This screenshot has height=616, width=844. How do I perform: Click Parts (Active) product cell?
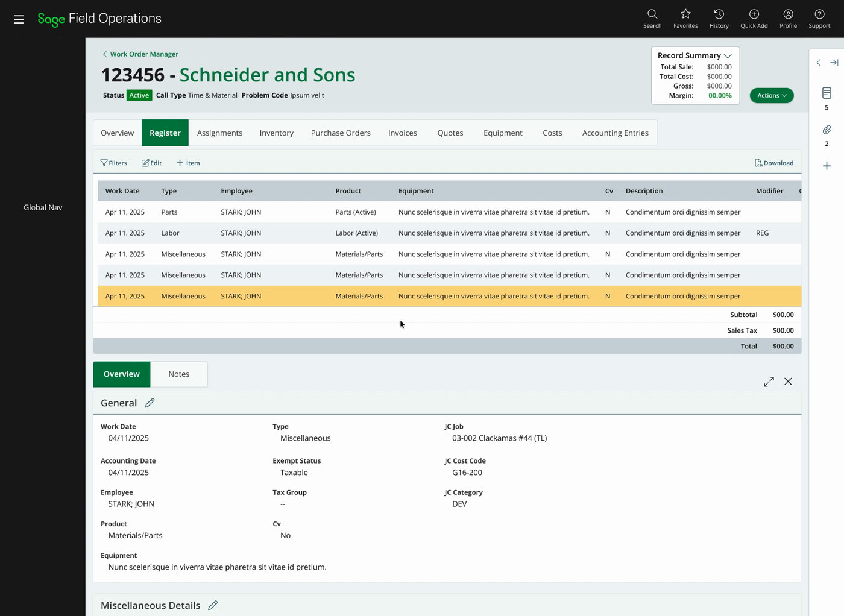click(356, 212)
